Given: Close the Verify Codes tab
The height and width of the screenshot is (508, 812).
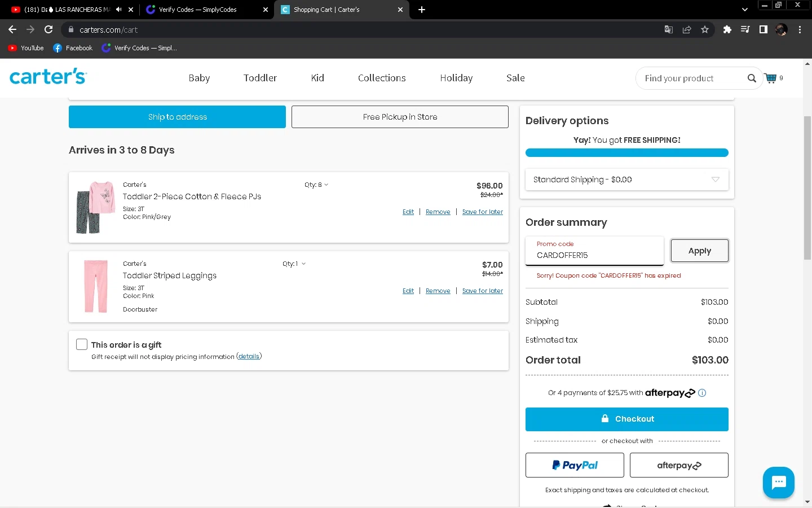Looking at the screenshot, I should [x=266, y=10].
